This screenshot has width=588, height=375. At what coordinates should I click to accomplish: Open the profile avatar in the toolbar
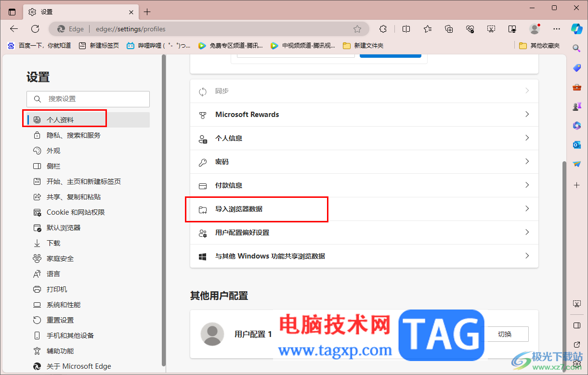click(535, 29)
